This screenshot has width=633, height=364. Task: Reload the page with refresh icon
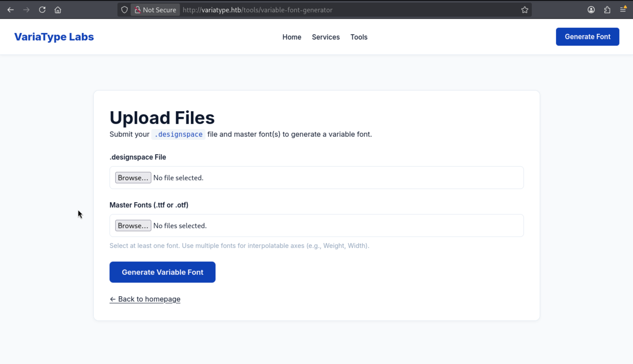(42, 10)
